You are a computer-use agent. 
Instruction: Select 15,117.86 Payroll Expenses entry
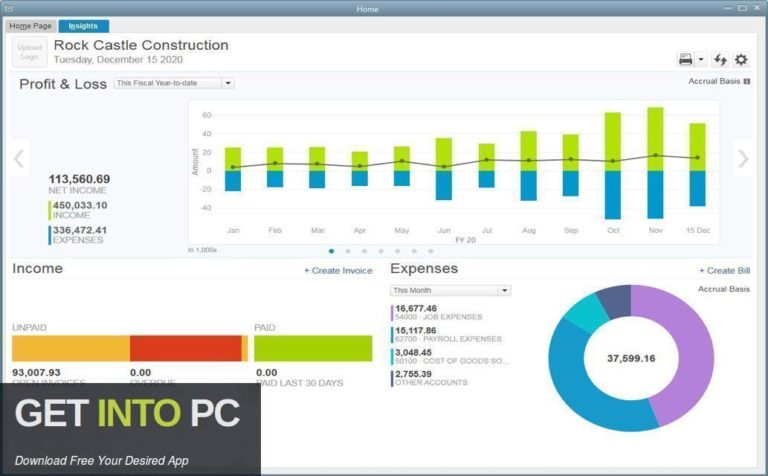point(446,334)
